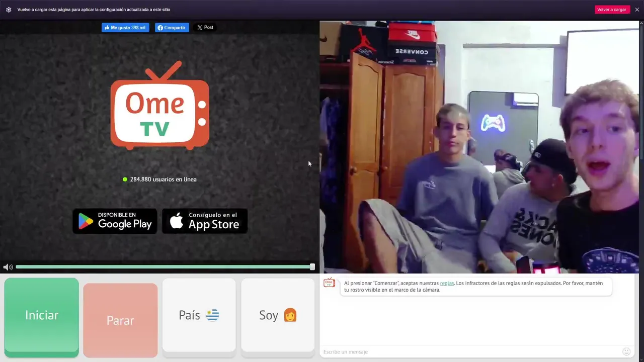Open the App Store download badge

pyautogui.click(x=205, y=221)
